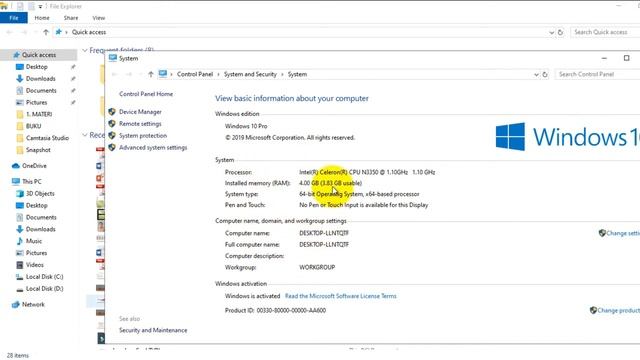Open pinned Downloads under Quick access
This screenshot has width=640, height=360.
point(40,78)
